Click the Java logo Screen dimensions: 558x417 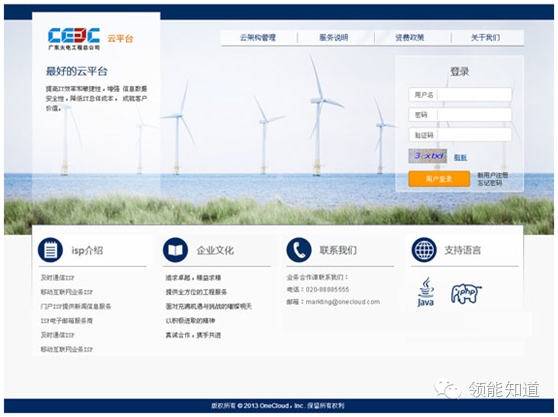click(x=426, y=292)
